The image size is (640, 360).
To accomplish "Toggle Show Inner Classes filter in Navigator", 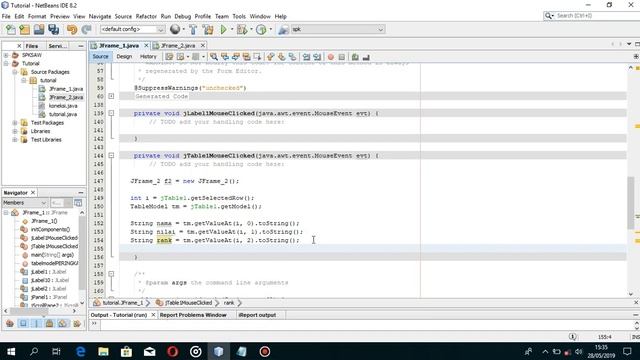I will coord(63,324).
